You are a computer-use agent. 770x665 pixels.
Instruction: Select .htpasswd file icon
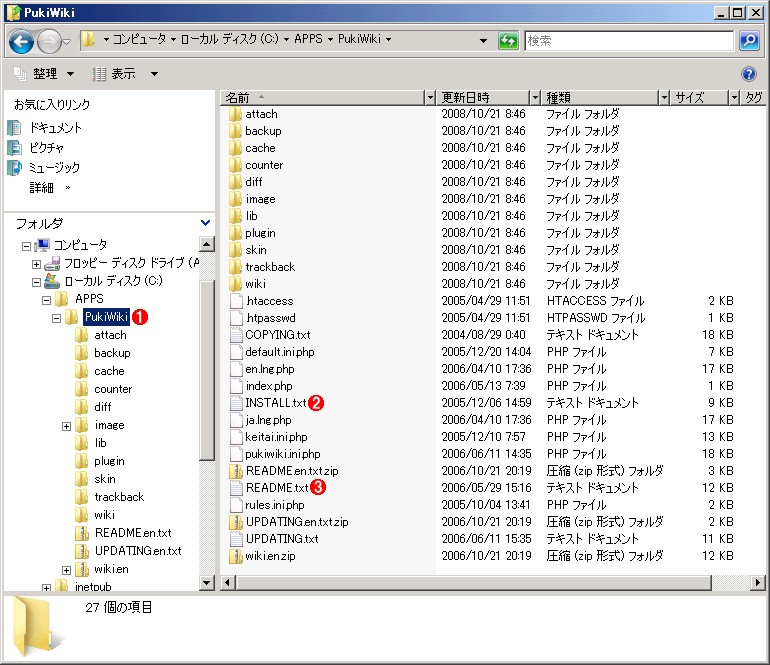237,318
